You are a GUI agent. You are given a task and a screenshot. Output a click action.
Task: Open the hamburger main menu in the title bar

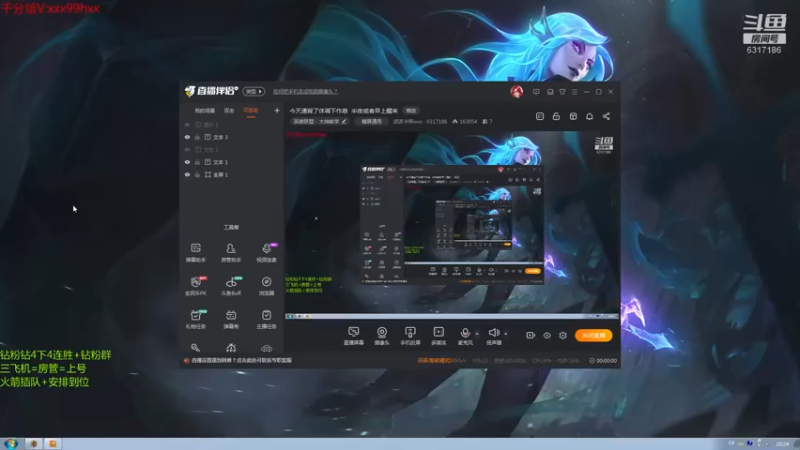pyautogui.click(x=574, y=92)
